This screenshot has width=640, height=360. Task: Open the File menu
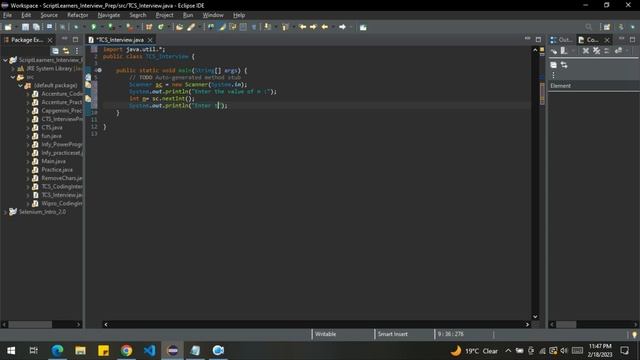[7, 15]
